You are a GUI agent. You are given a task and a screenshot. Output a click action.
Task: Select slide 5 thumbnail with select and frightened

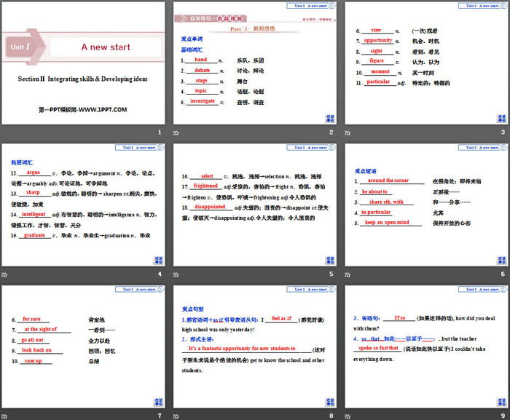point(255,205)
